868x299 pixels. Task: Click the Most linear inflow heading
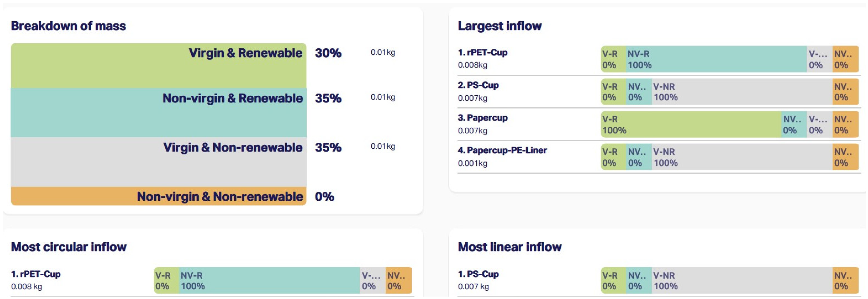pyautogui.click(x=510, y=247)
